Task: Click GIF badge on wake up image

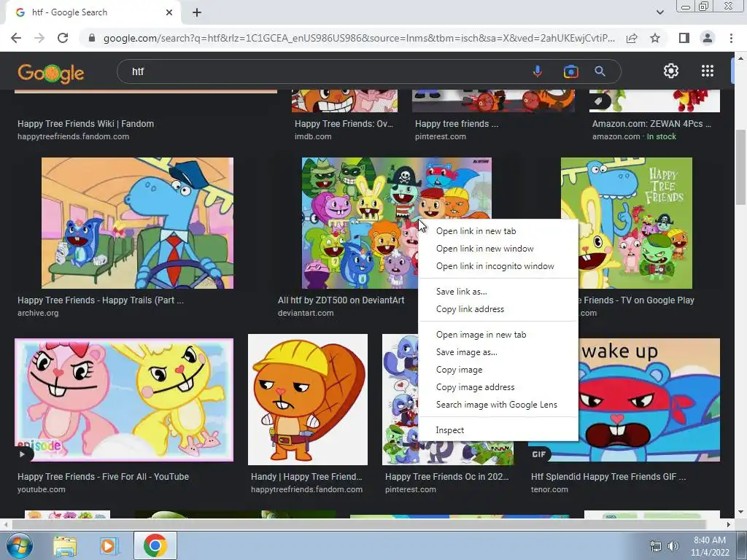Action: point(539,454)
